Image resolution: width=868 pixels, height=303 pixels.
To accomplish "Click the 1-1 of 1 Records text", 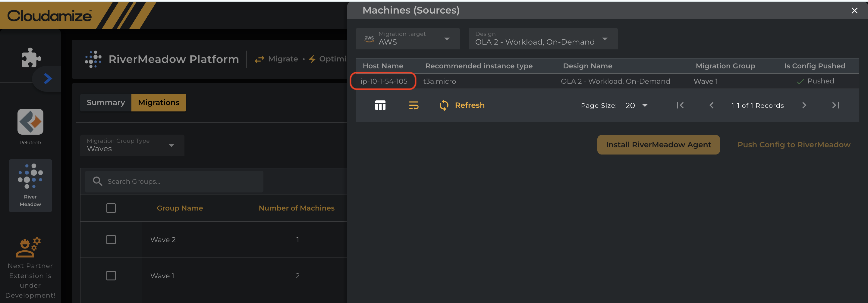I will point(757,105).
